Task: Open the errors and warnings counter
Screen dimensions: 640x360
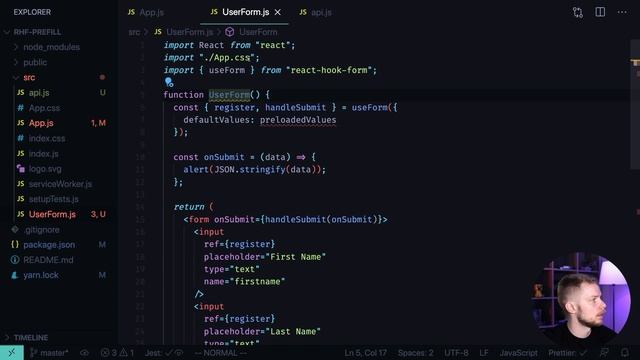Action: click(x=117, y=353)
